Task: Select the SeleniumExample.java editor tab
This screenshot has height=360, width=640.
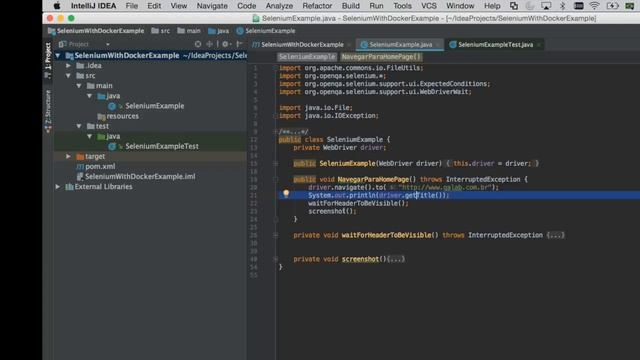Action: 400,44
